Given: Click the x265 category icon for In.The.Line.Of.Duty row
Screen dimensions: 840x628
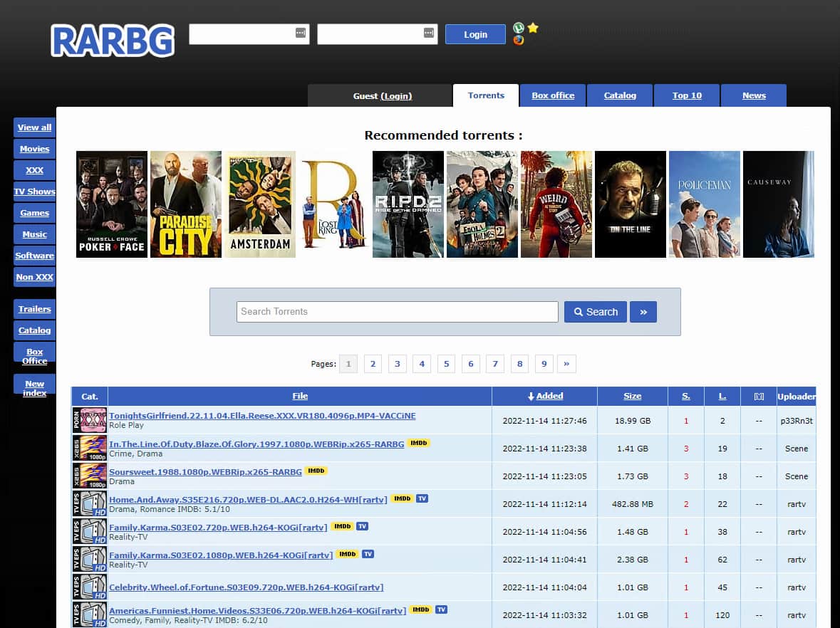Looking at the screenshot, I should 90,448.
